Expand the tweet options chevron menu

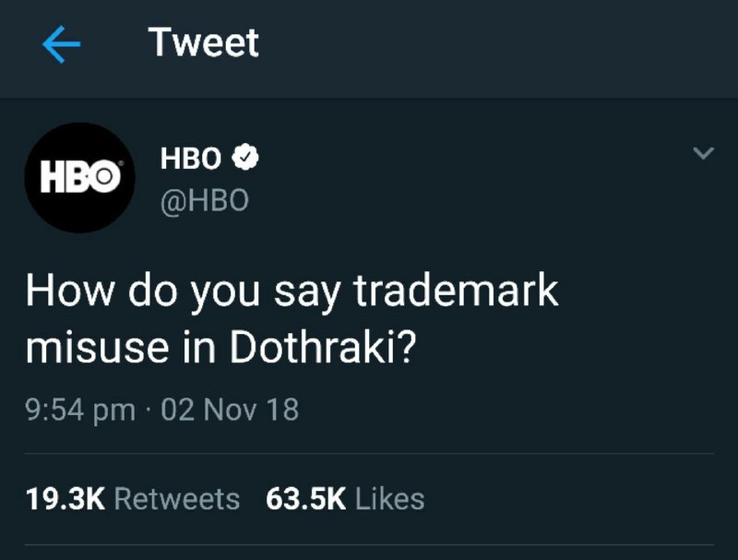(704, 153)
